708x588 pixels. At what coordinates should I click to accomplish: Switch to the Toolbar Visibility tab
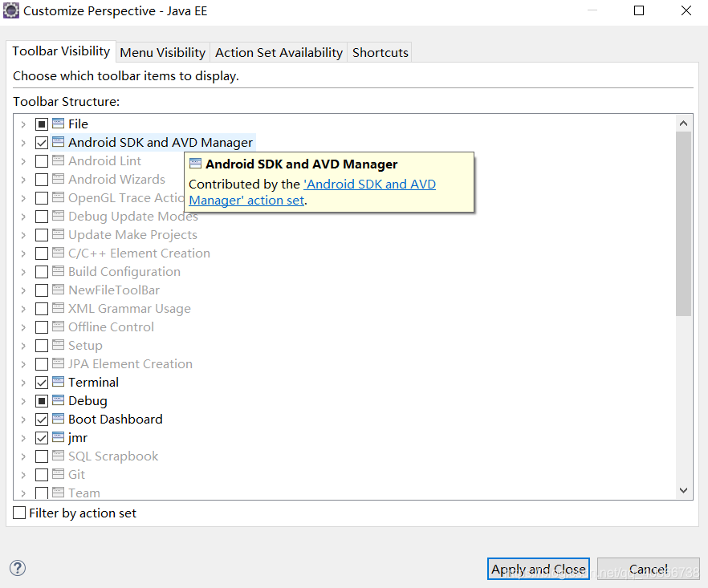tap(61, 51)
